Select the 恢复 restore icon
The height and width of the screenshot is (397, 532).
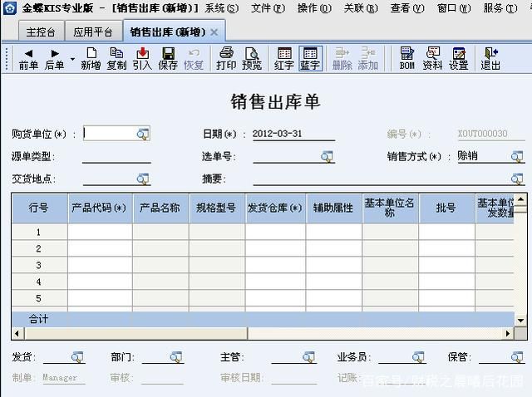194,59
